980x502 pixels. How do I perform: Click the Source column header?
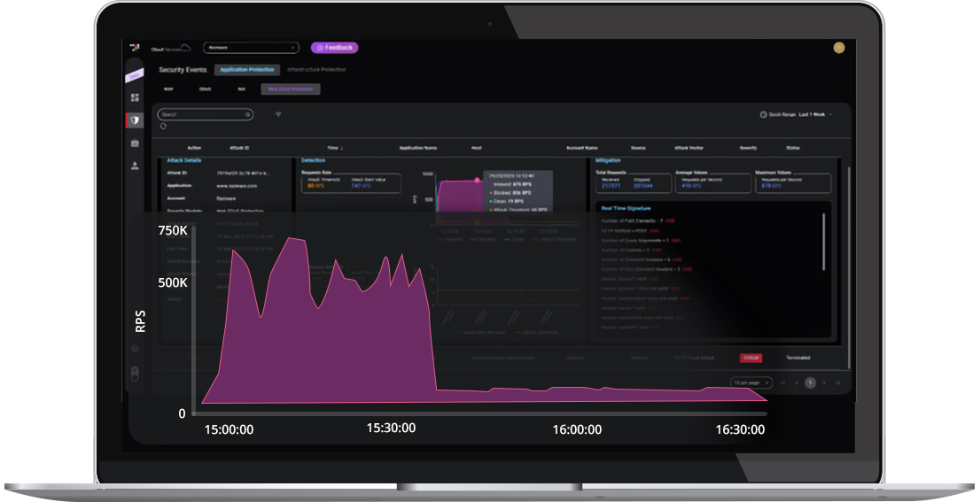pos(638,148)
